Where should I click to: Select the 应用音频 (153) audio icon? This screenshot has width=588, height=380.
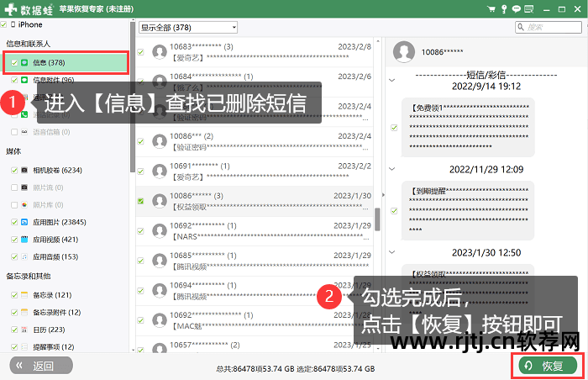(24, 257)
